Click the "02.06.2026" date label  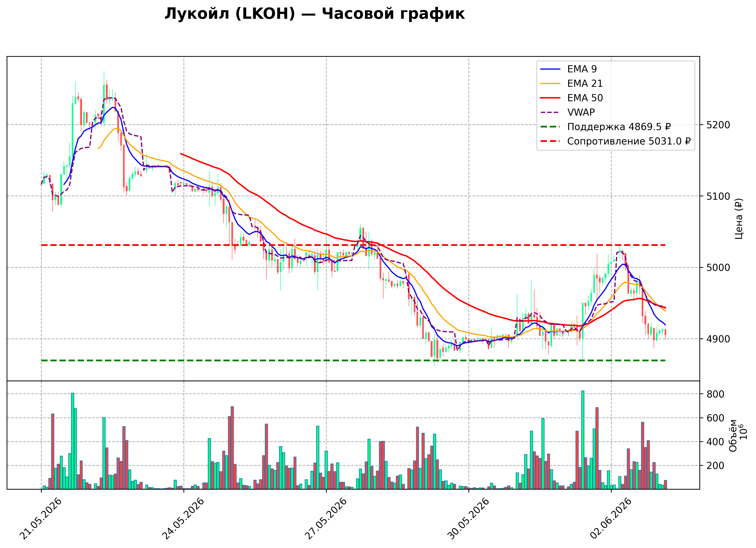tap(611, 519)
